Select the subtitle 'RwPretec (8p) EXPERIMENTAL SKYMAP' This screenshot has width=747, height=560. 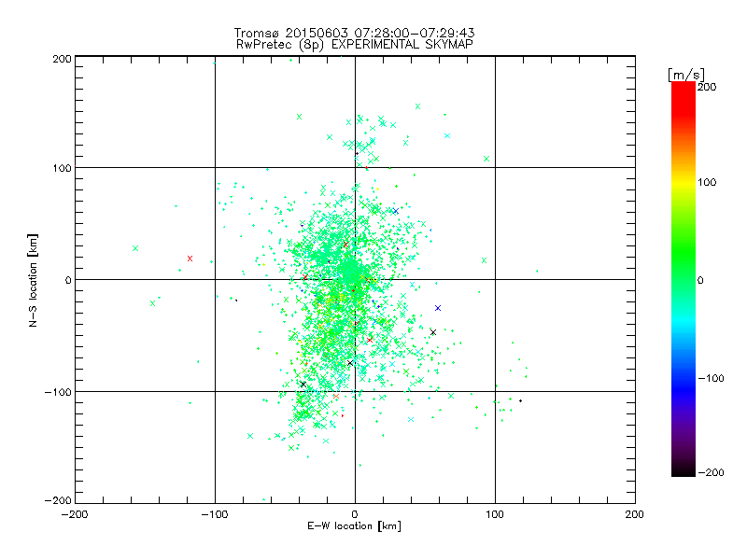pos(355,45)
